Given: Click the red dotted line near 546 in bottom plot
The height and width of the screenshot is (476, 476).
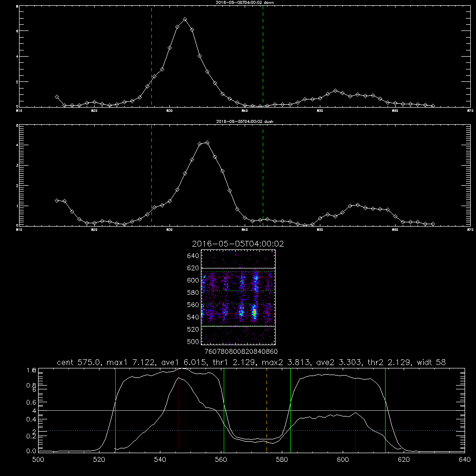Looking at the screenshot, I should 178,410.
